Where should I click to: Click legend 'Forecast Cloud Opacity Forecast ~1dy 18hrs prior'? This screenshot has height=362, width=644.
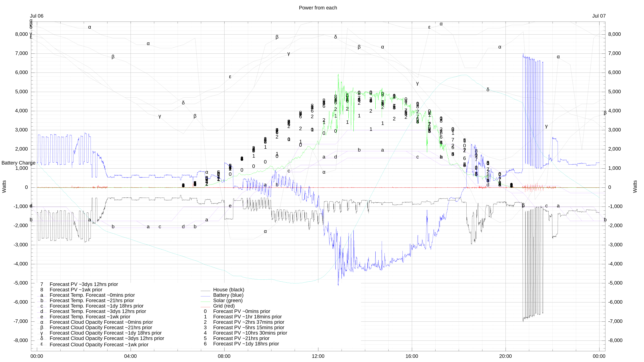106,333
